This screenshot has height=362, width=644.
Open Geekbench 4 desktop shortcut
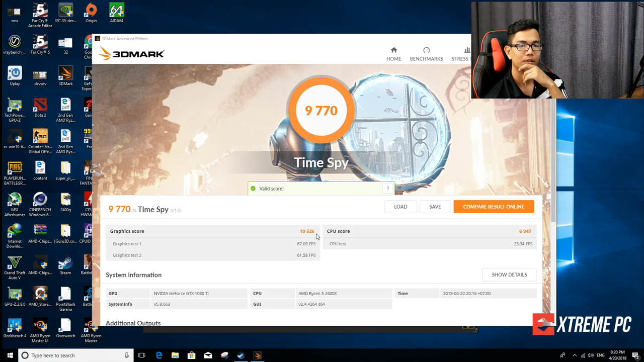15,328
